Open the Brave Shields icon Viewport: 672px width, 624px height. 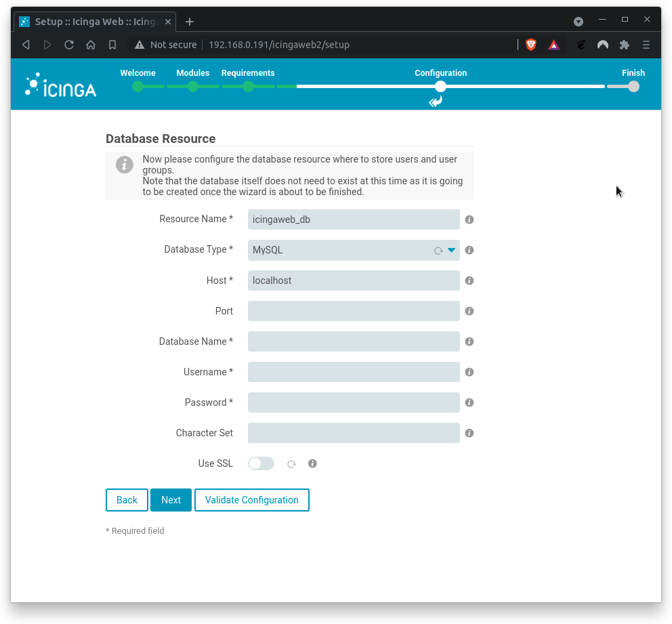coord(530,45)
